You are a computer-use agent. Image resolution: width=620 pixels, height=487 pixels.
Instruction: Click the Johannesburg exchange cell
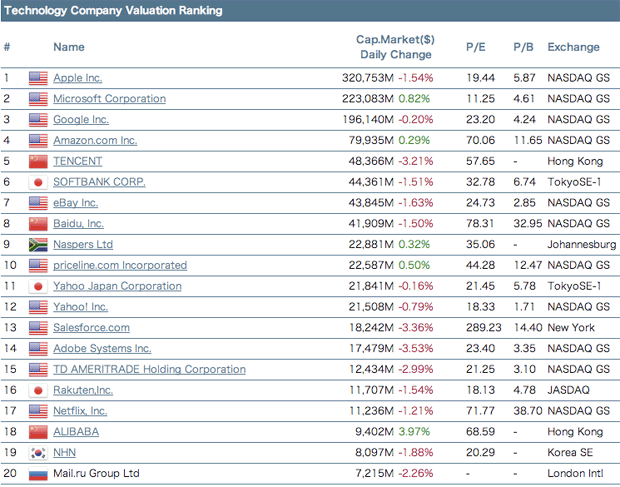(x=582, y=244)
